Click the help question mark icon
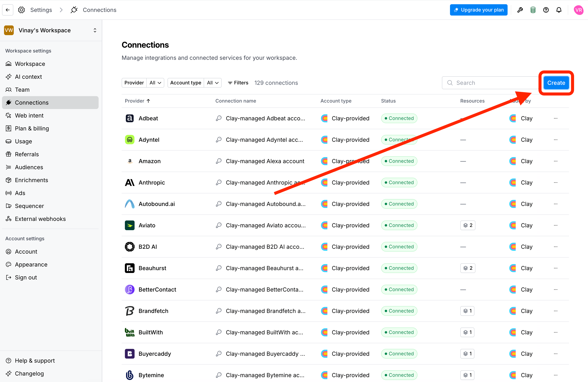The image size is (588, 382). click(546, 10)
